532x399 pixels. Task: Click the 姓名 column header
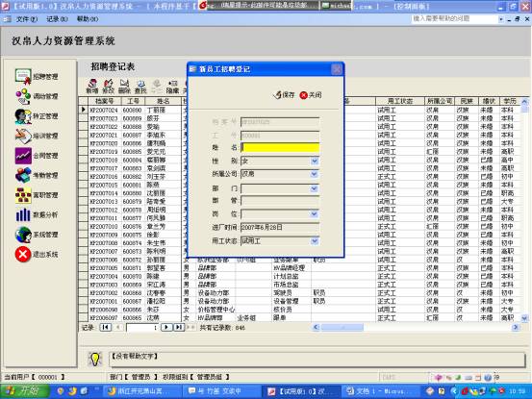tap(164, 101)
